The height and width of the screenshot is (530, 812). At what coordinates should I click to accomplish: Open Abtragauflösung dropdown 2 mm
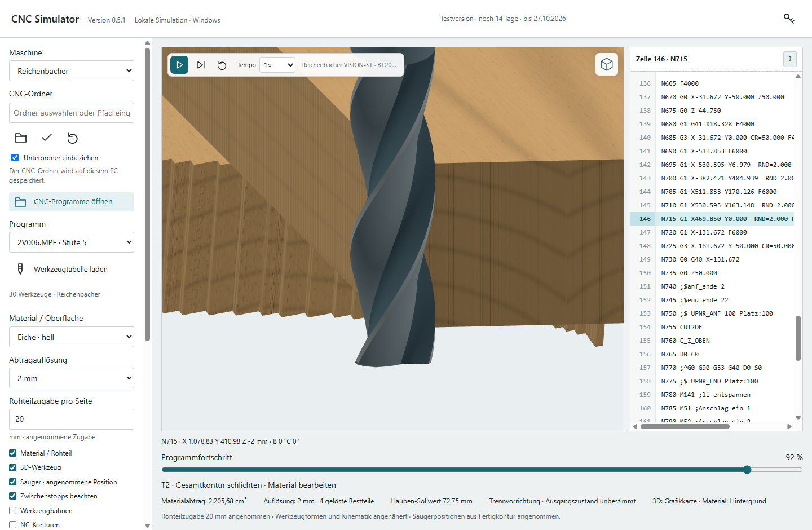point(72,378)
